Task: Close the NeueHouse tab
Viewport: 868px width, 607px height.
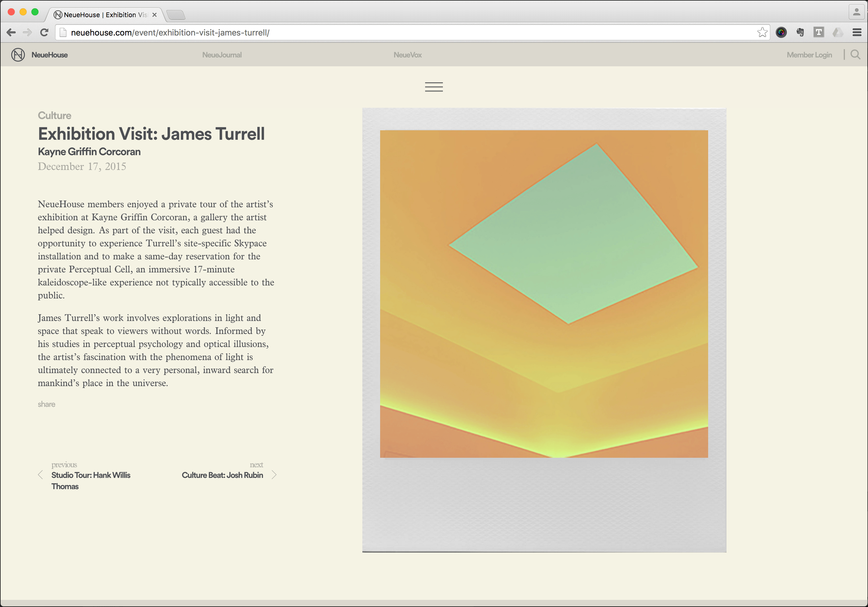Action: point(154,15)
